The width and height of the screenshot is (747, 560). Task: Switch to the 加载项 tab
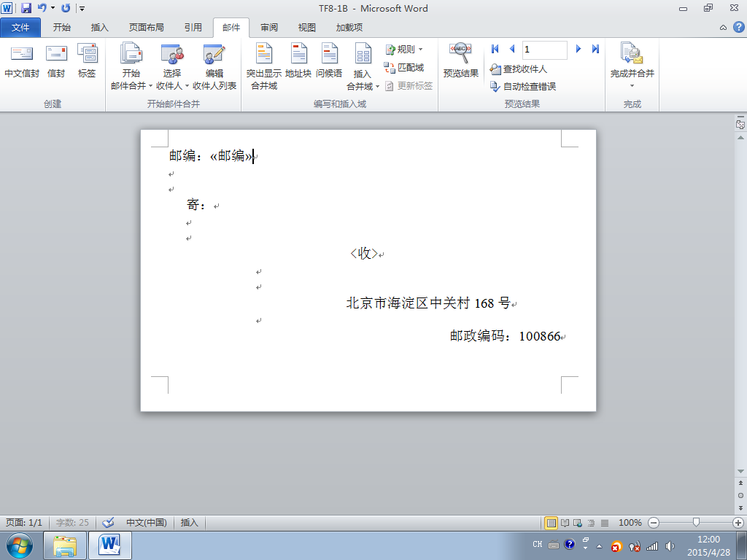coord(349,28)
